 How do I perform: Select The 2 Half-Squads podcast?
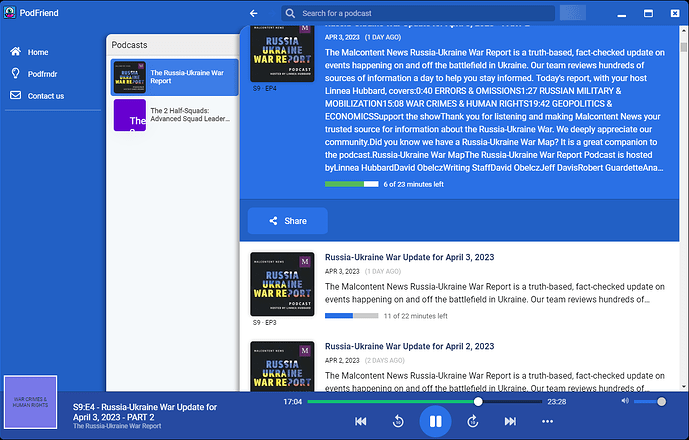pos(174,115)
